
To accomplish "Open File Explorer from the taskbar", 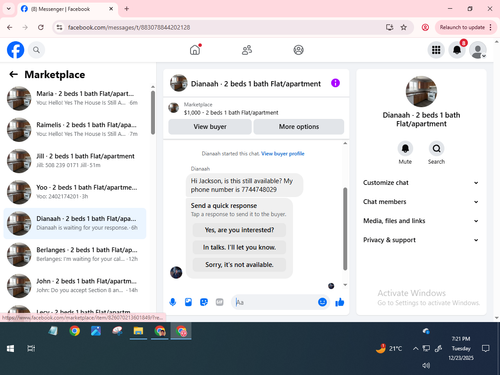I will pyautogui.click(x=138, y=331).
